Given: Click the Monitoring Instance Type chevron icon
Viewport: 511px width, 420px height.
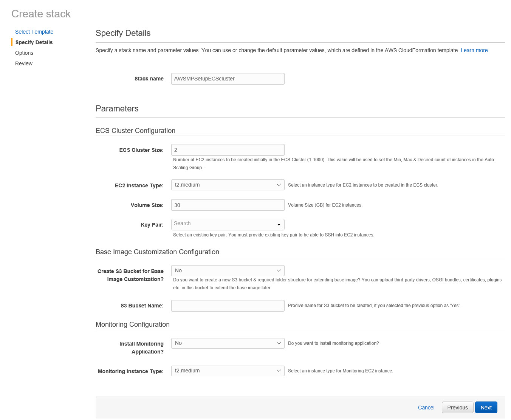Looking at the screenshot, I should click(x=279, y=371).
